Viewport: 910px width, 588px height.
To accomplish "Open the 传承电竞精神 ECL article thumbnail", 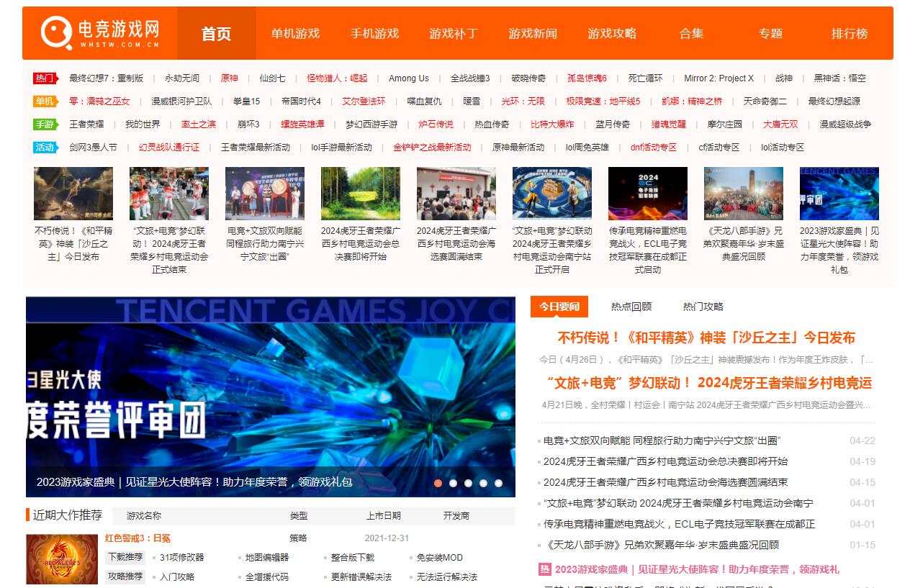I will [648, 194].
